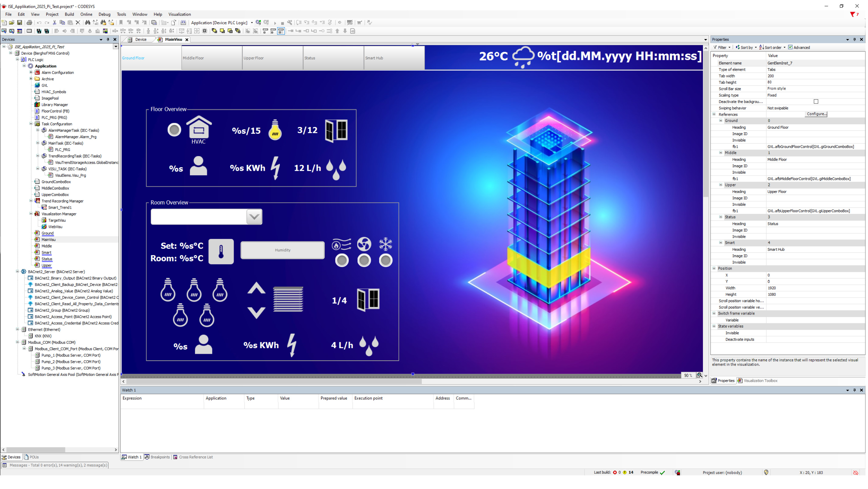
Task: Open the Debug menu
Action: [105, 14]
